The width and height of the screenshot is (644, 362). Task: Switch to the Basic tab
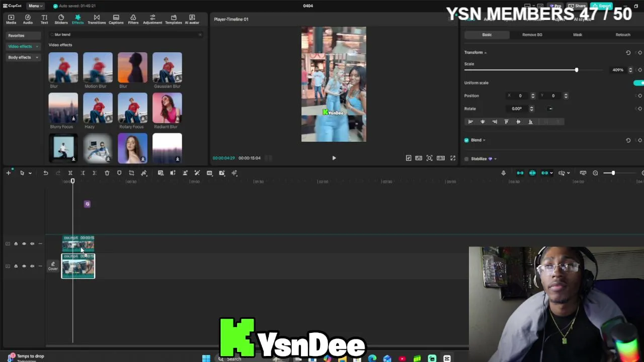pos(487,35)
